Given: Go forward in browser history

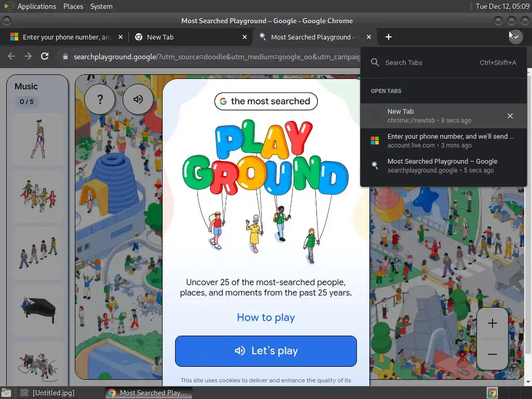Looking at the screenshot, I should [28, 56].
